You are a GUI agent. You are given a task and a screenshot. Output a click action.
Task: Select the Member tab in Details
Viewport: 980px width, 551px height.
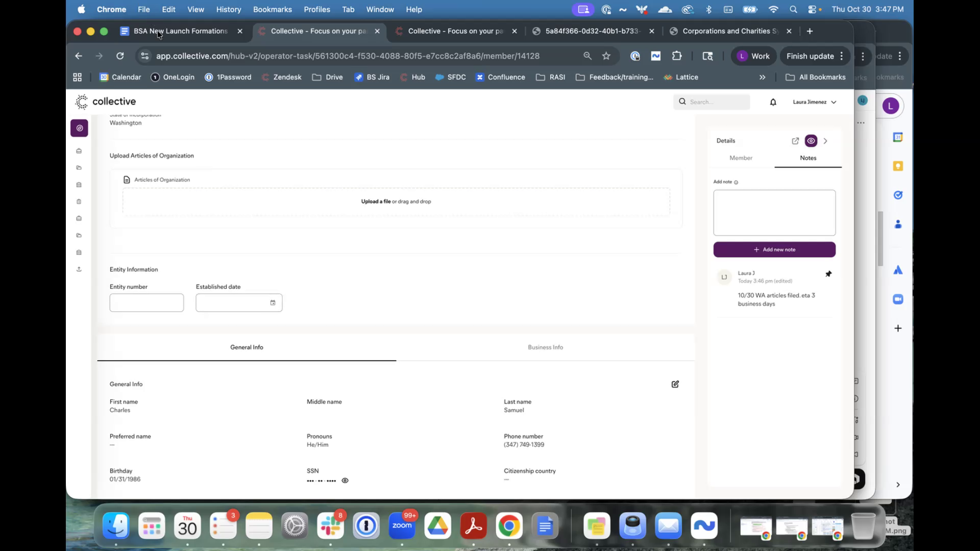(741, 158)
